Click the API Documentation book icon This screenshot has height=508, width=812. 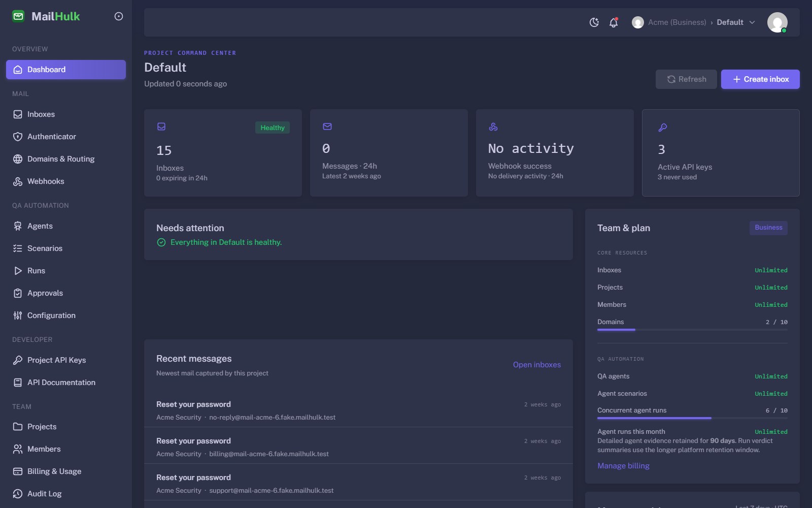pyautogui.click(x=18, y=383)
